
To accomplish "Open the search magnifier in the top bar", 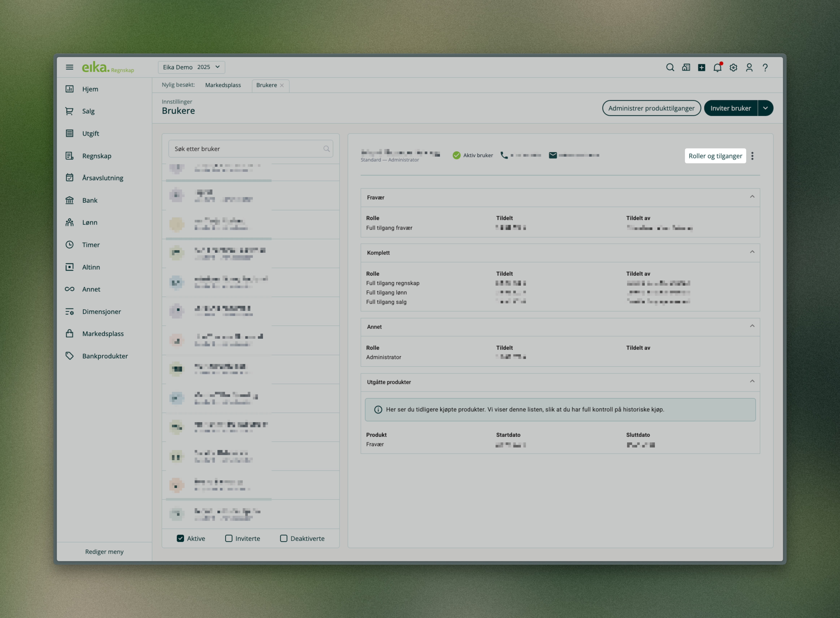I will click(670, 67).
